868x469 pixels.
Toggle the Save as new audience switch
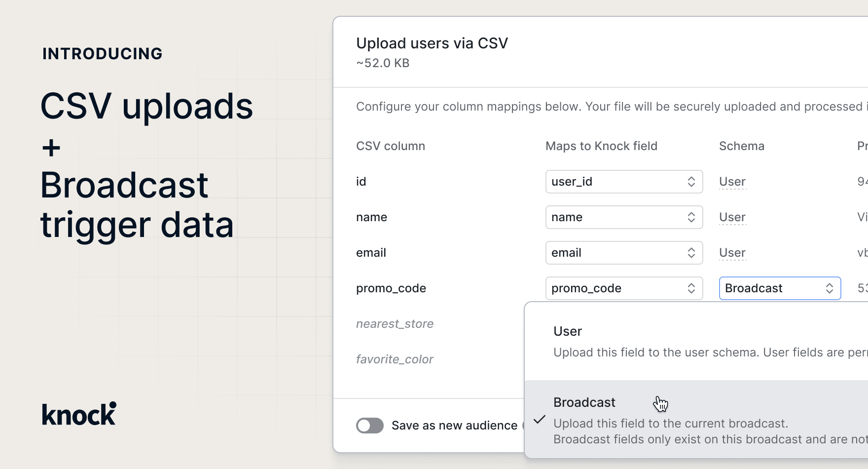point(370,426)
